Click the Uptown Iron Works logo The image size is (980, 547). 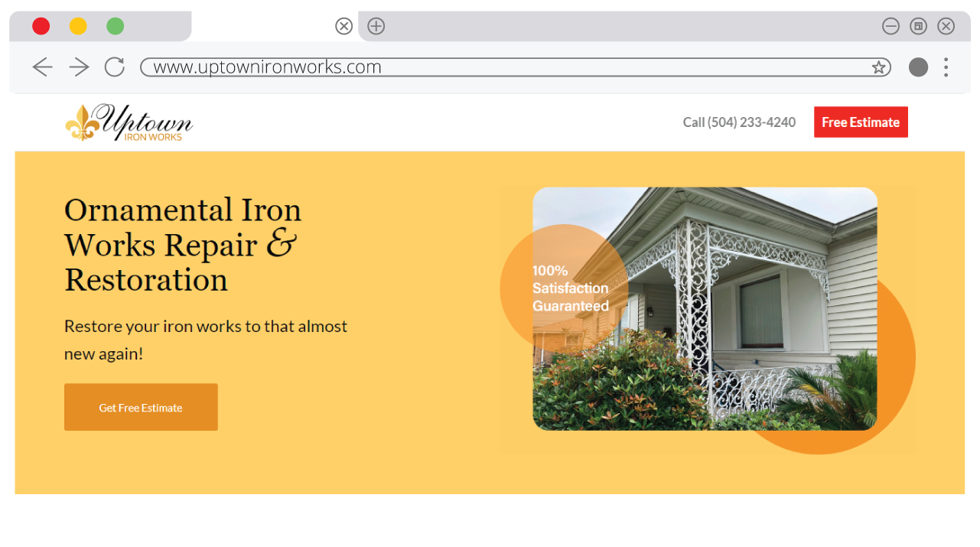pos(129,122)
